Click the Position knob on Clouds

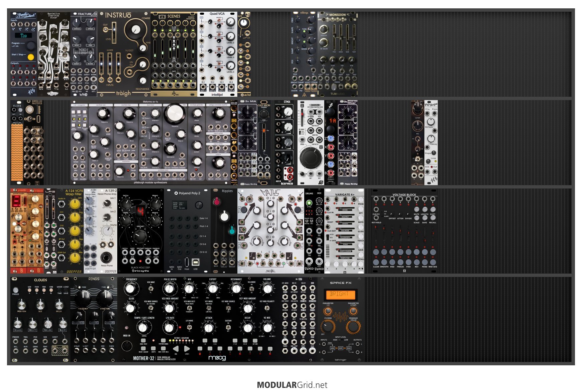point(22,305)
